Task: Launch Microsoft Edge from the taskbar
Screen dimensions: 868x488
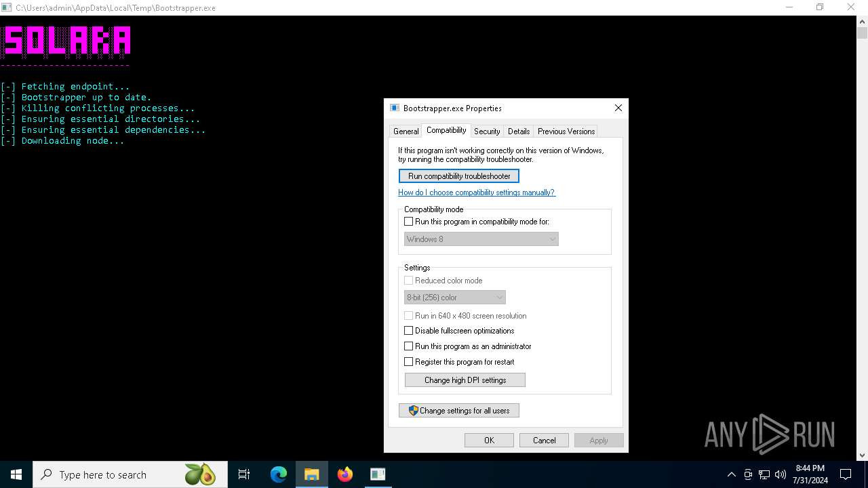Action: (279, 474)
